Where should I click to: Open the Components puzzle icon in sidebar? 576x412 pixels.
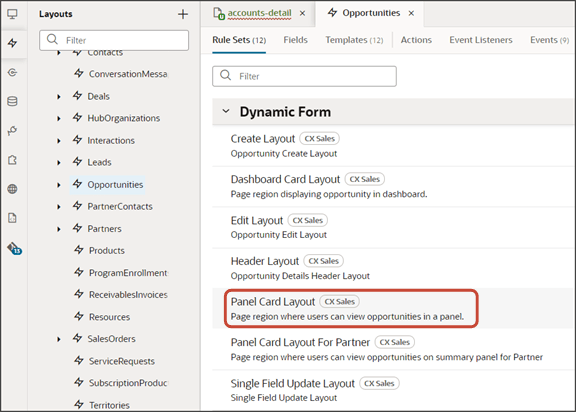click(12, 160)
